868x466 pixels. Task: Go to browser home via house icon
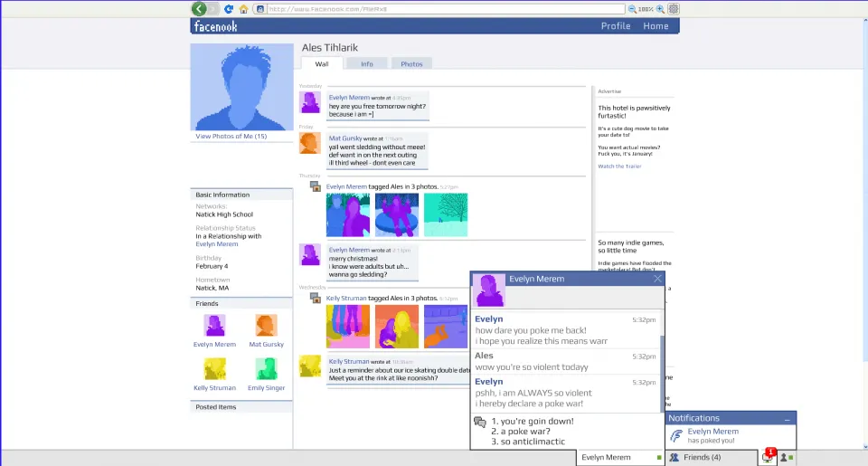point(243,9)
